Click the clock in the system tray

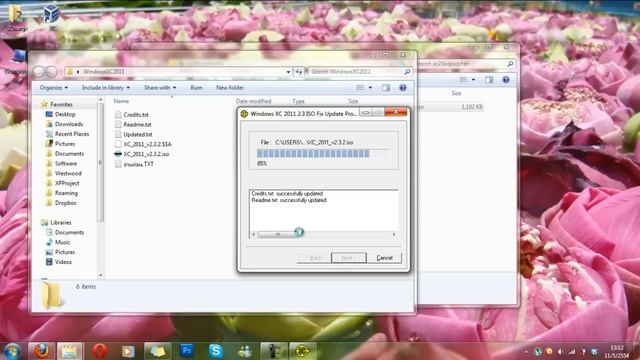[x=617, y=351]
